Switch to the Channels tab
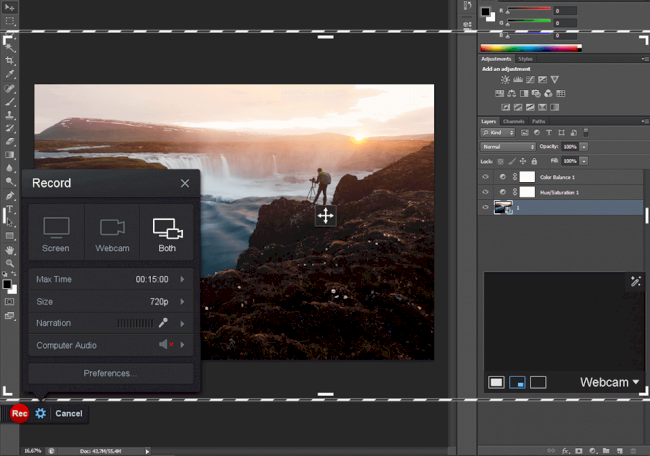The image size is (650, 456). [x=513, y=121]
